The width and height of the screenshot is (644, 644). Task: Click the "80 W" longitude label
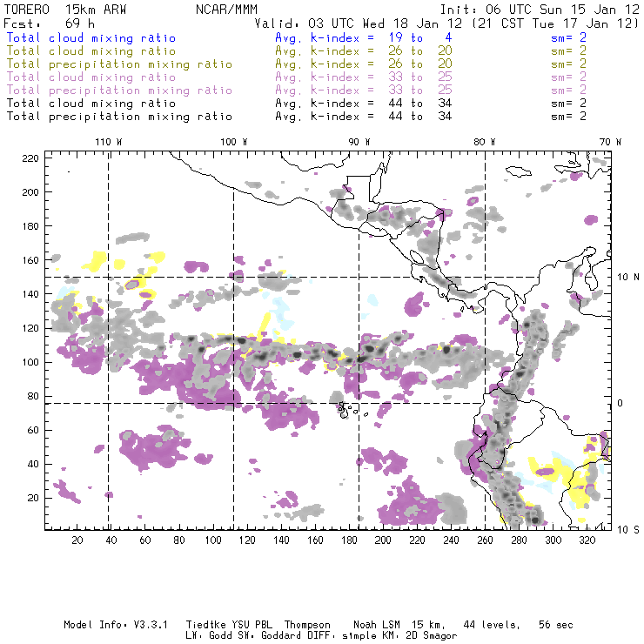pos(484,142)
